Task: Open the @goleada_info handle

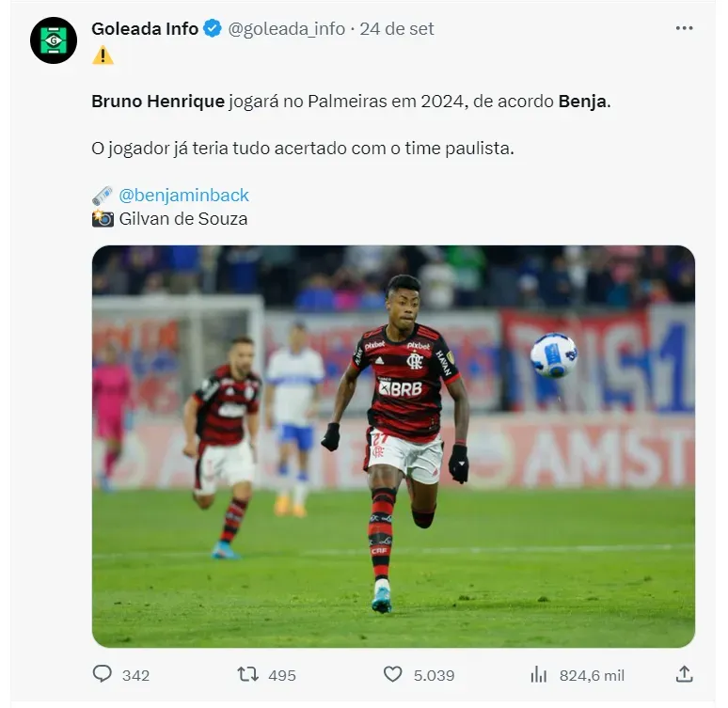Action: pyautogui.click(x=287, y=29)
